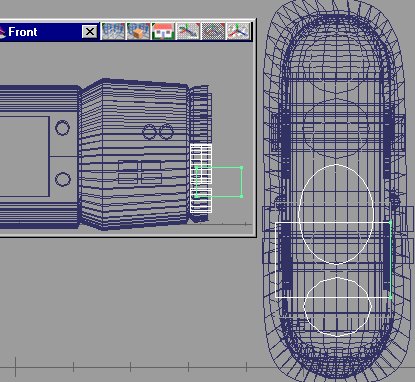Select the bottom-left green rectangle control point
The image size is (415, 382).
pyautogui.click(x=197, y=197)
